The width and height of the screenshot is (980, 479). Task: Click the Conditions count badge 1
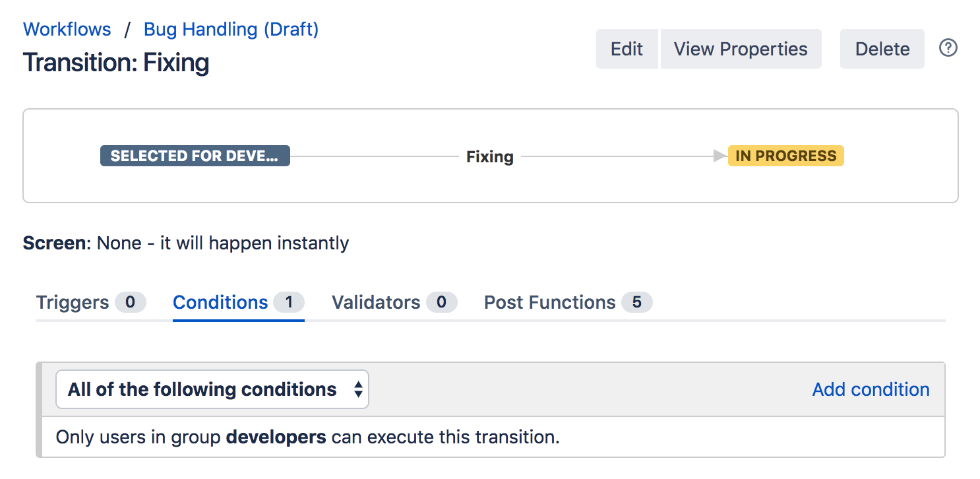pyautogui.click(x=288, y=302)
